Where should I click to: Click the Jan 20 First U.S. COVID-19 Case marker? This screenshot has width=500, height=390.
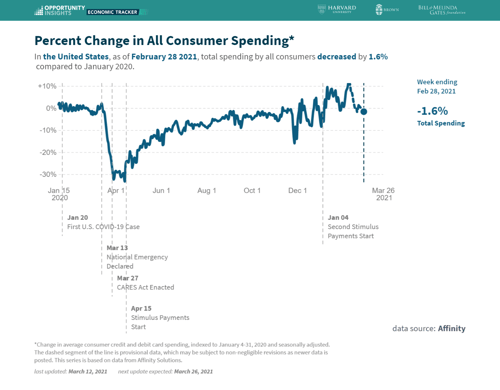point(103,222)
